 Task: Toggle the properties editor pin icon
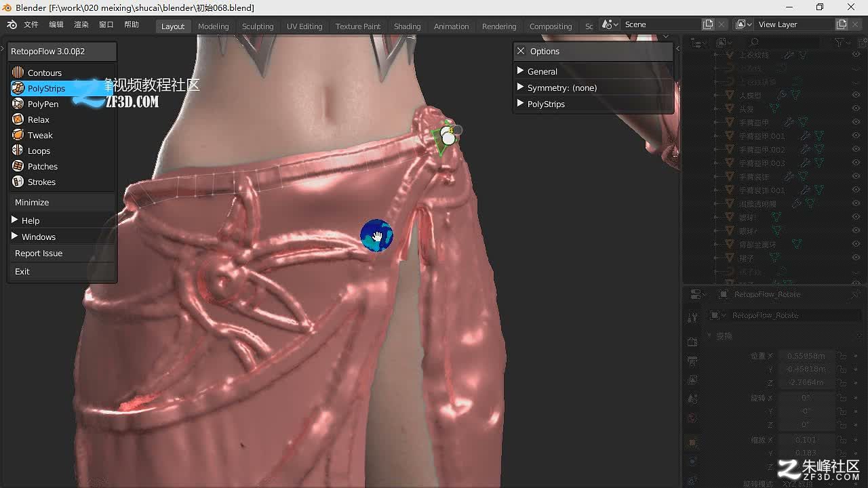[856, 294]
